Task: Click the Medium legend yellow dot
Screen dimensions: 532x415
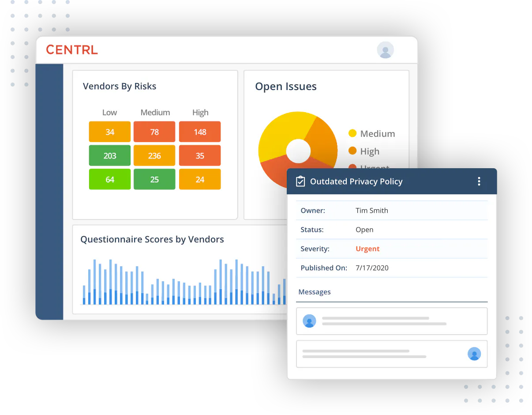Action: [x=352, y=133]
